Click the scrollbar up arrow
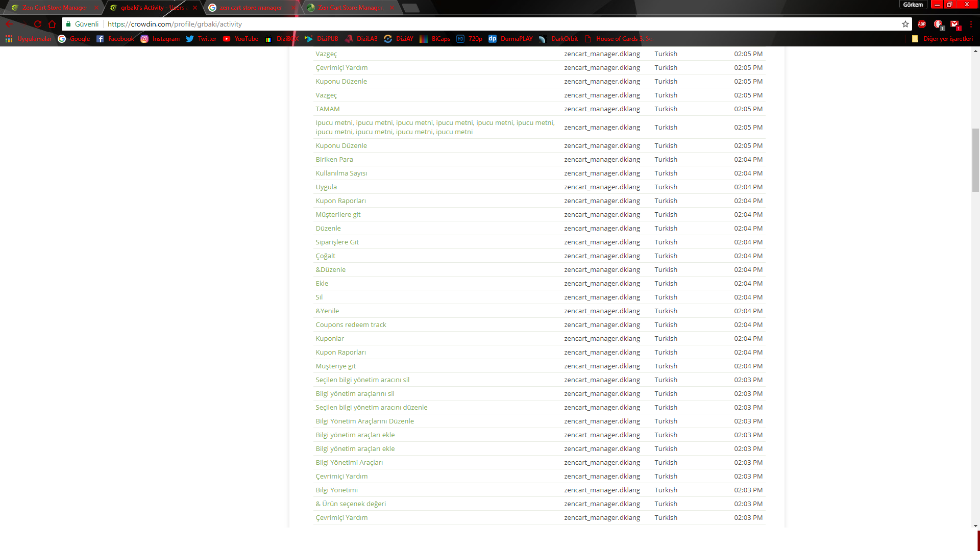980x551 pixels. [975, 51]
